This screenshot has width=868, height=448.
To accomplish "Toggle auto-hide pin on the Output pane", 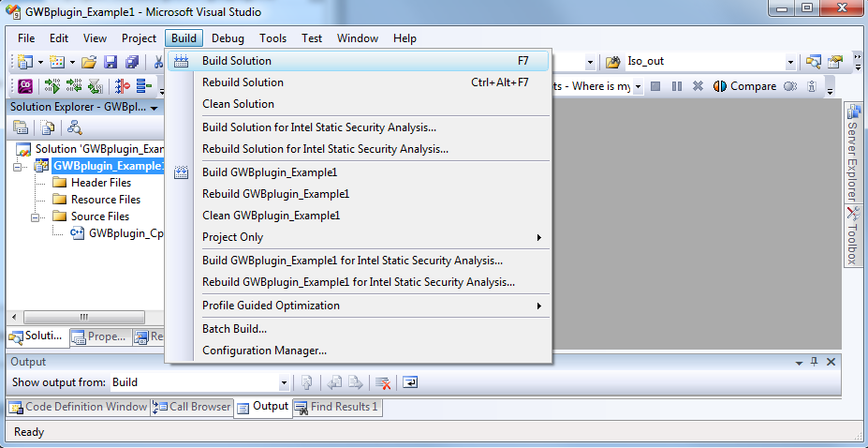I will click(815, 362).
